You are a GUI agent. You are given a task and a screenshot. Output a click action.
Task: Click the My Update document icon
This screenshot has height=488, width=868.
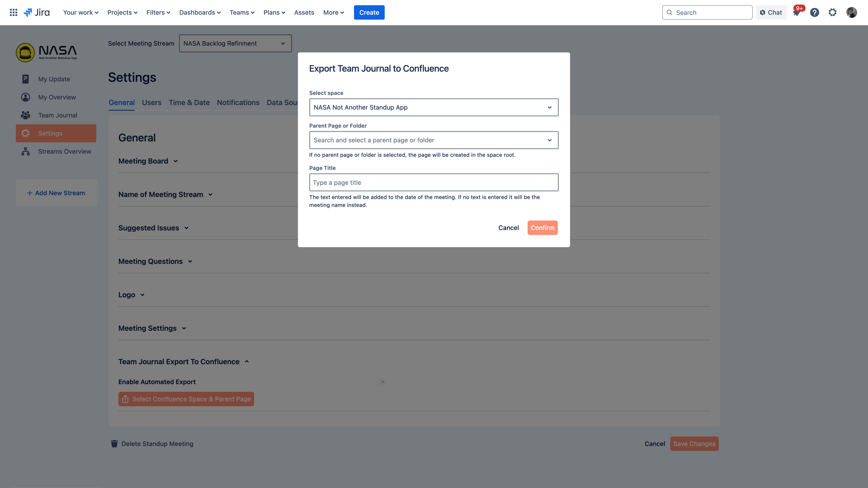(25, 79)
